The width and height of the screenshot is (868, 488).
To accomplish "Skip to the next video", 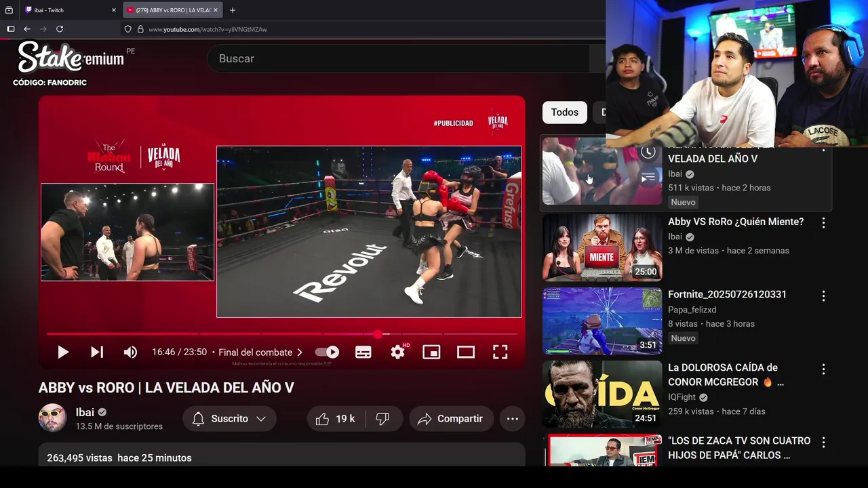I will 97,352.
